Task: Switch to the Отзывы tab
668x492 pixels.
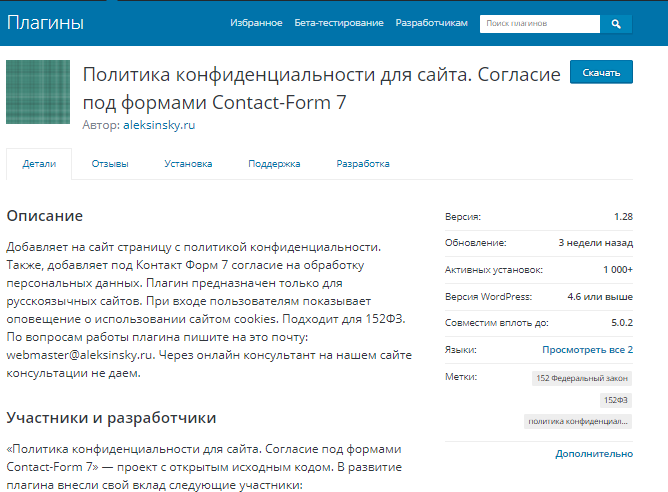Action: pyautogui.click(x=110, y=164)
